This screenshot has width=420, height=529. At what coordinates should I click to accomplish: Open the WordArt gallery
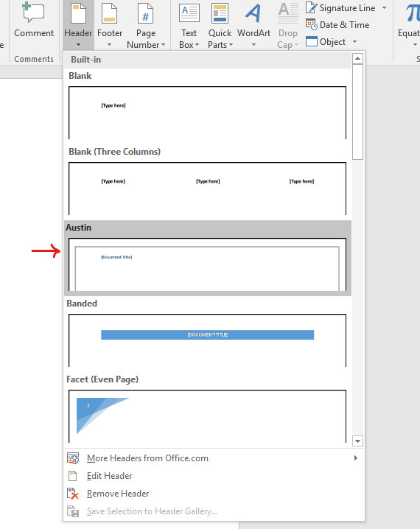pyautogui.click(x=253, y=25)
